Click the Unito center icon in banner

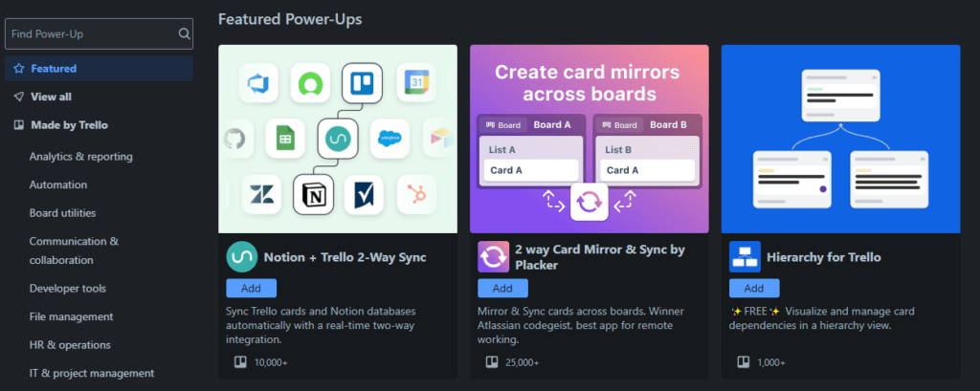click(x=338, y=138)
